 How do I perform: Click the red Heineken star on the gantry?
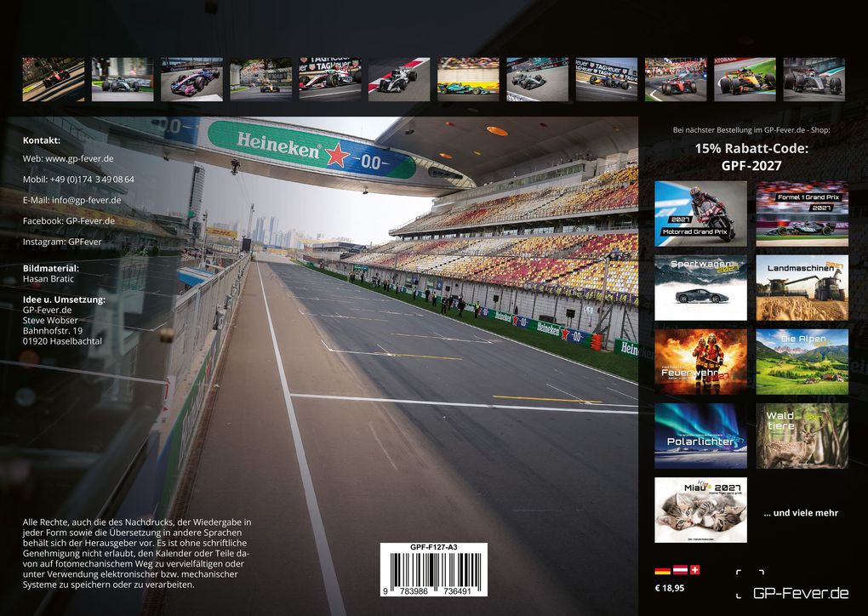pyautogui.click(x=338, y=155)
